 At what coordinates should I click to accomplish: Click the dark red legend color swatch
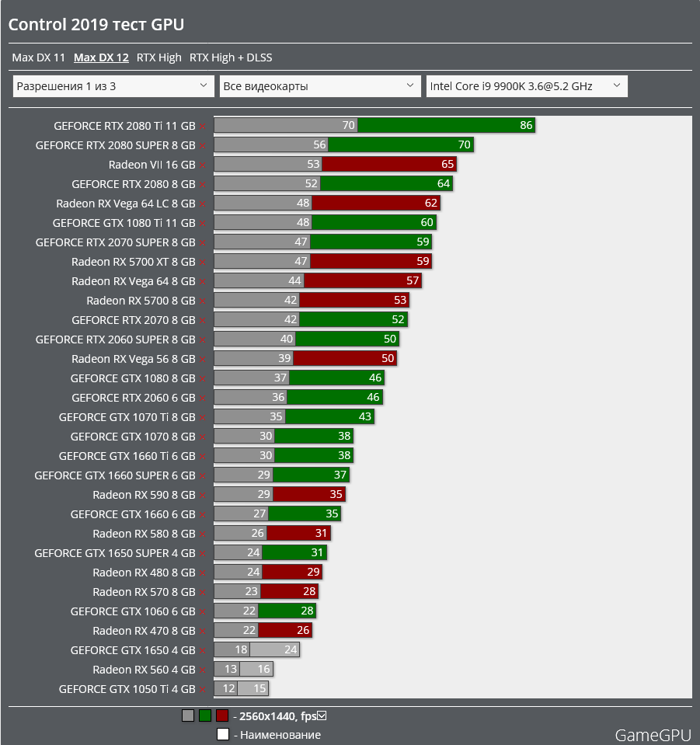coord(222,715)
